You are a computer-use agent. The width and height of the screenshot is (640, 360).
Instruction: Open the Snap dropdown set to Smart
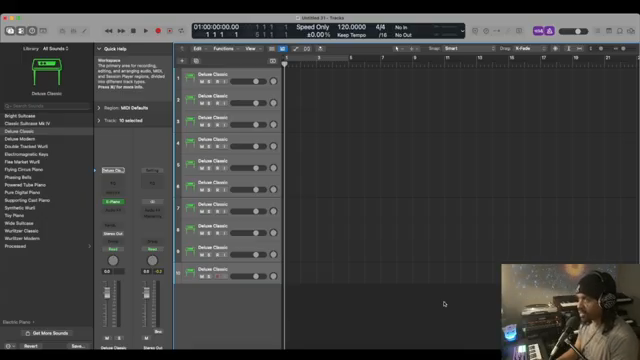pyautogui.click(x=469, y=49)
